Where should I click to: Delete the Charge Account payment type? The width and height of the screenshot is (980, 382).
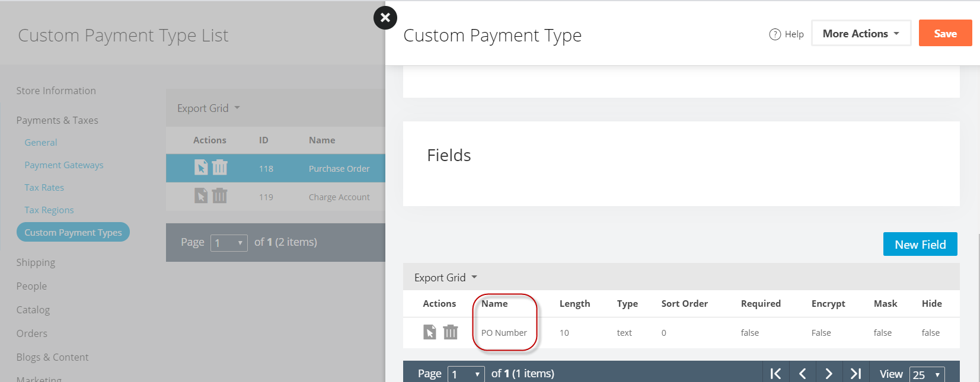pos(219,195)
